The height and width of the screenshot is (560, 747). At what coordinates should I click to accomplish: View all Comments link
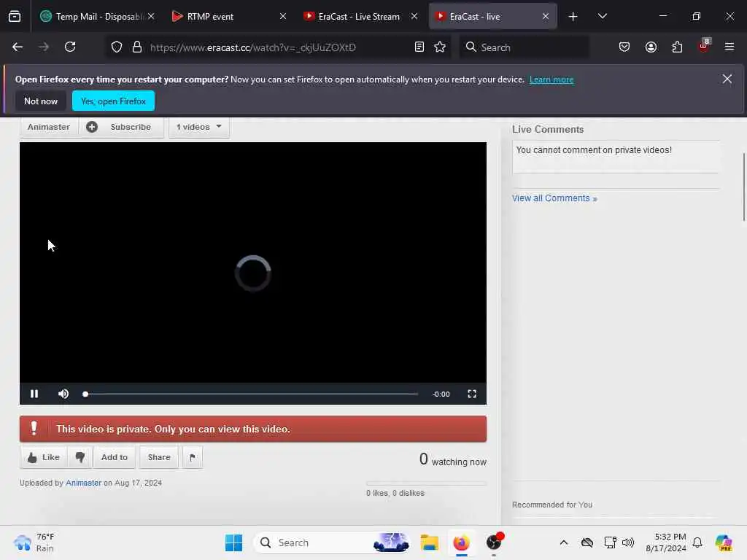pos(554,198)
